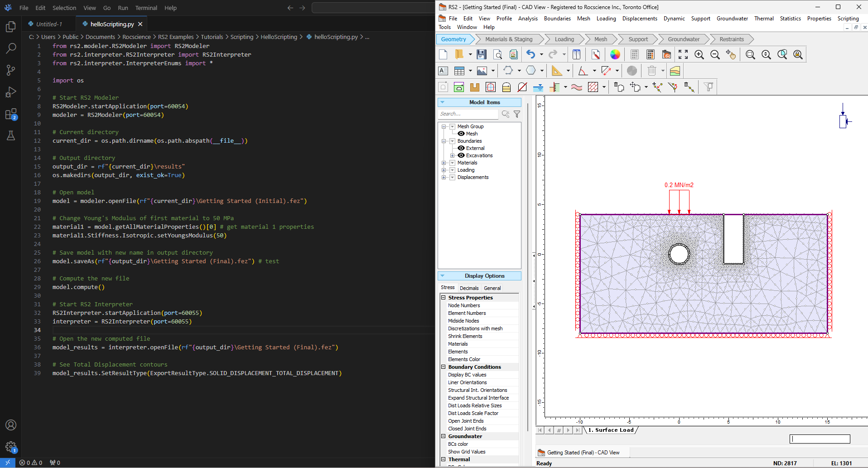Click the Add Vertices icon
This screenshot has width=868, height=468.
click(x=657, y=87)
